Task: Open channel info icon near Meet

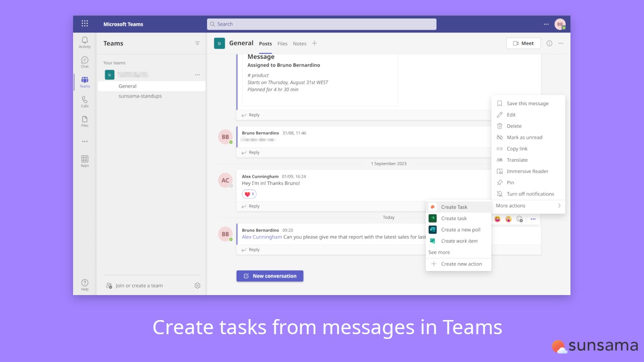Action: [x=549, y=43]
